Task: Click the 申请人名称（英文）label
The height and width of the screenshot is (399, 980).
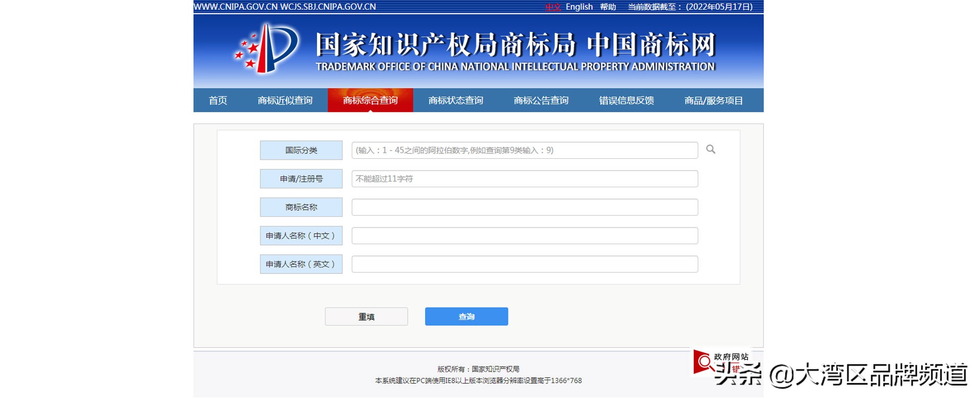Action: coord(301,264)
